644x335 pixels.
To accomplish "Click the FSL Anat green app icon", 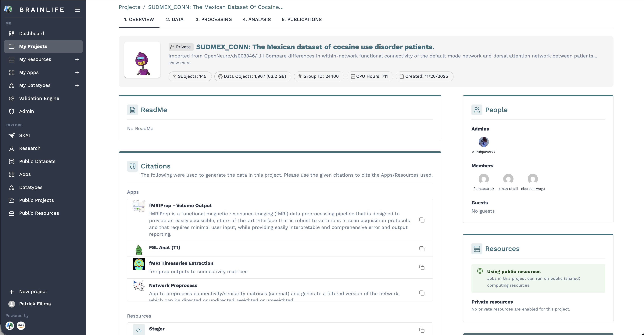I will (x=139, y=249).
